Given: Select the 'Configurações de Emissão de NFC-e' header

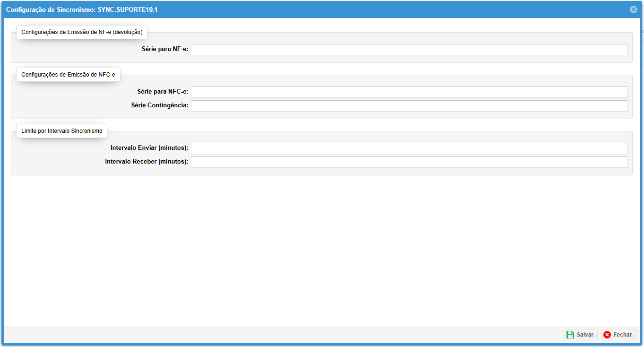Looking at the screenshot, I should pos(68,75).
